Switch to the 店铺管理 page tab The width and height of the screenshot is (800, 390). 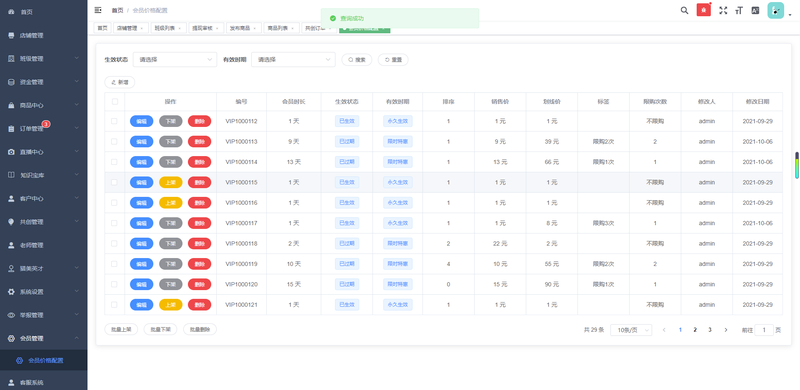point(131,28)
